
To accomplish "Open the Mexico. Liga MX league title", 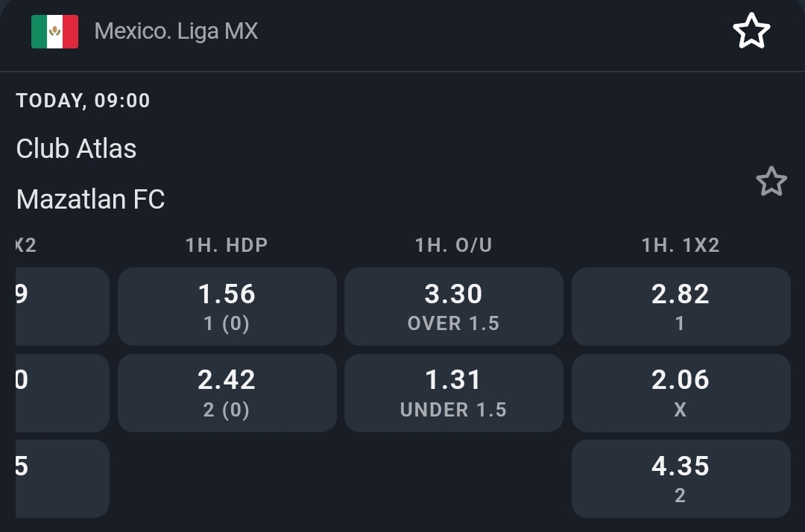I will point(176,31).
